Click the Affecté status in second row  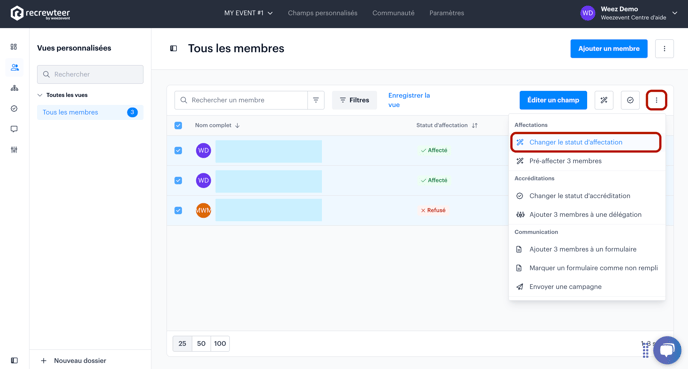(434, 180)
